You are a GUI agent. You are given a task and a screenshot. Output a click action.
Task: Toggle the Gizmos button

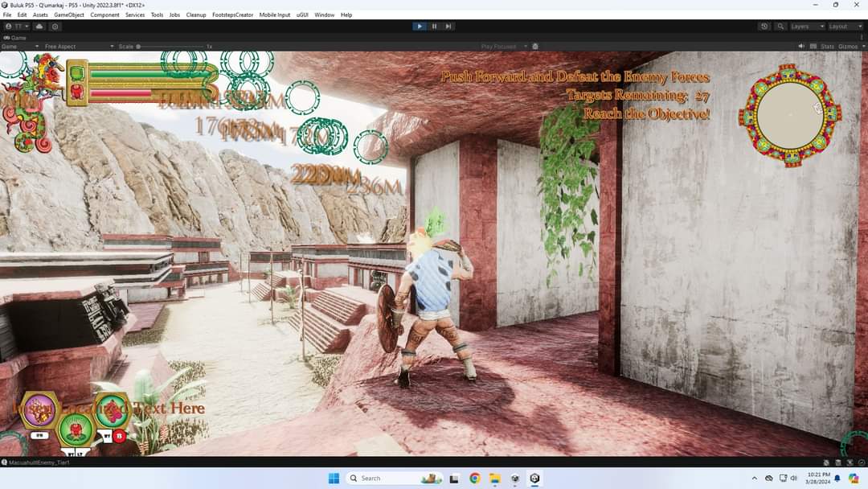[x=848, y=47]
